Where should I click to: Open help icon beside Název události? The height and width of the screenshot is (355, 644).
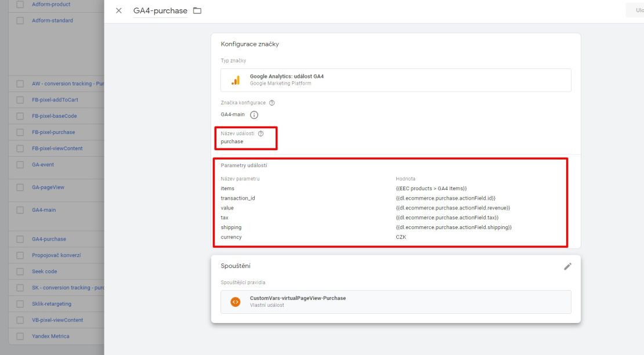[x=261, y=133]
